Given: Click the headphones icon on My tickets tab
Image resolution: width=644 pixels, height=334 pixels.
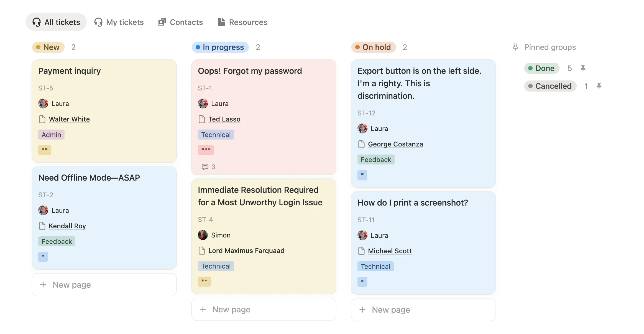Looking at the screenshot, I should (98, 22).
